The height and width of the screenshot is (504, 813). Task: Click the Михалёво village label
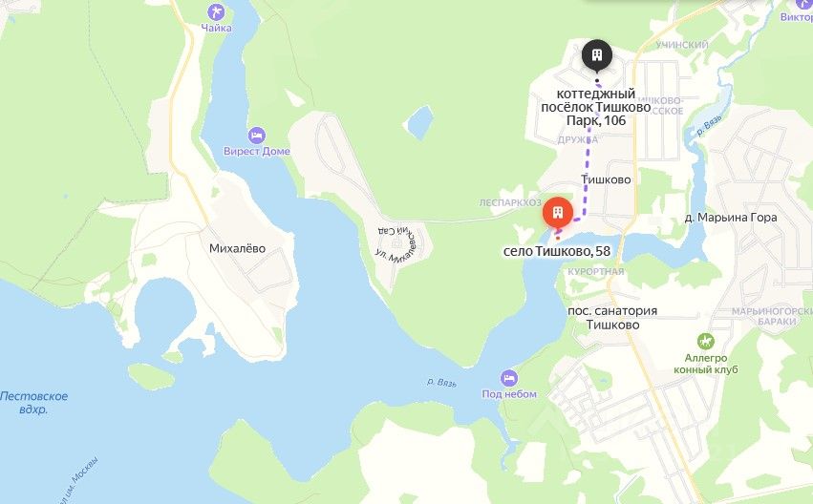click(237, 248)
